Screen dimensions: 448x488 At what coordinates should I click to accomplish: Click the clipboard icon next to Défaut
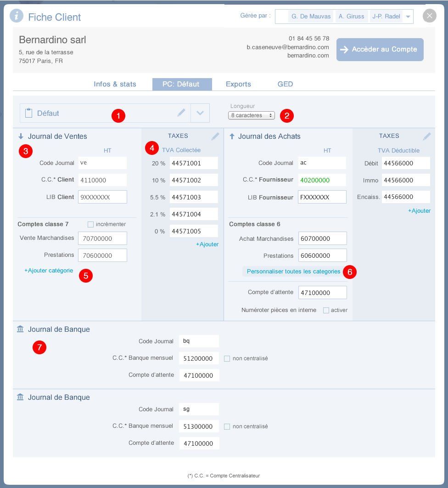(x=28, y=113)
